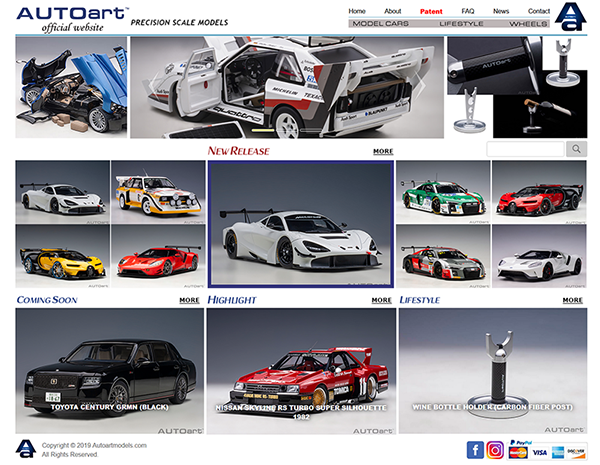Open the Instagram icon in footer
The width and height of the screenshot is (600, 465).
(496, 449)
